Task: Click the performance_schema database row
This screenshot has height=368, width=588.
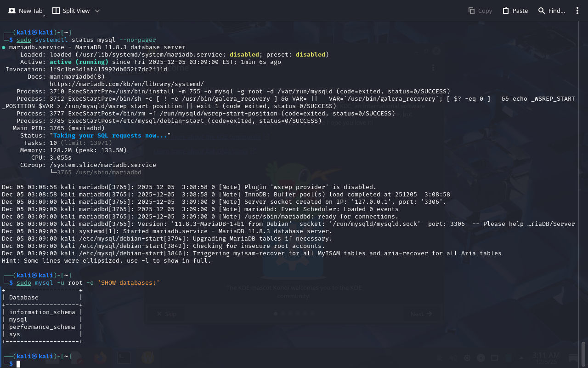Action: (42, 327)
